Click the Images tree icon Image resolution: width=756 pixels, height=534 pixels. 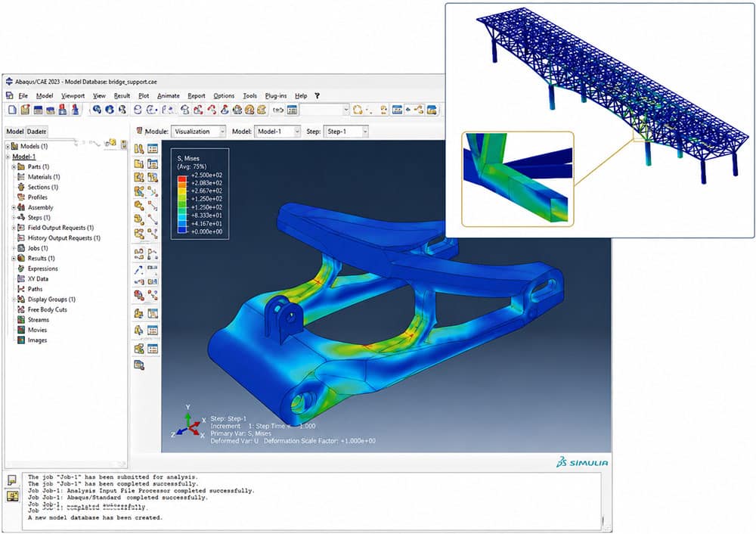coord(21,340)
